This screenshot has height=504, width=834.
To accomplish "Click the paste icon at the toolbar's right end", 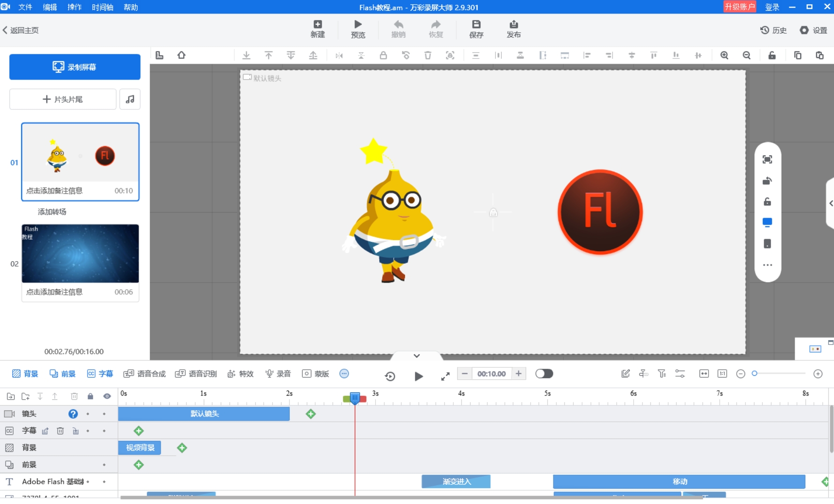I will (x=820, y=55).
